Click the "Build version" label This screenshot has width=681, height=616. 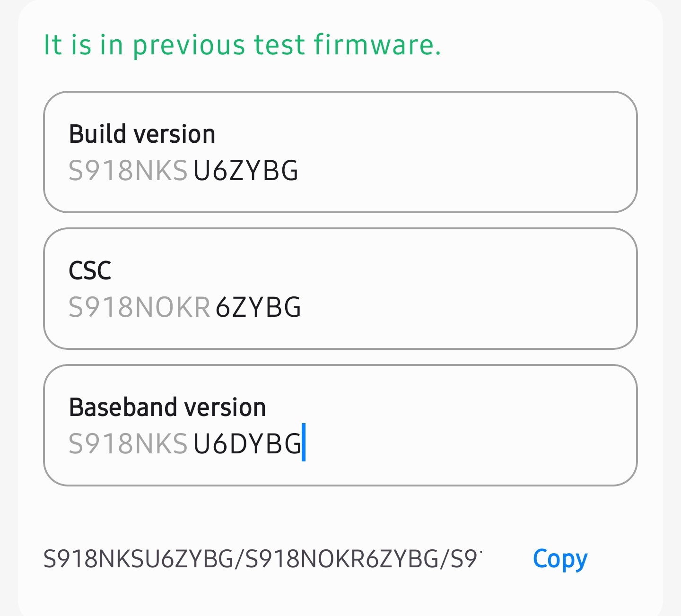tap(142, 134)
